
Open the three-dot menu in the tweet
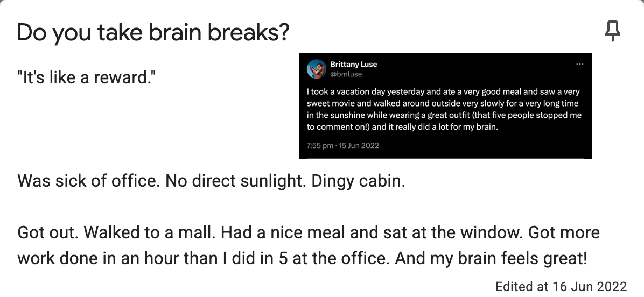point(579,65)
